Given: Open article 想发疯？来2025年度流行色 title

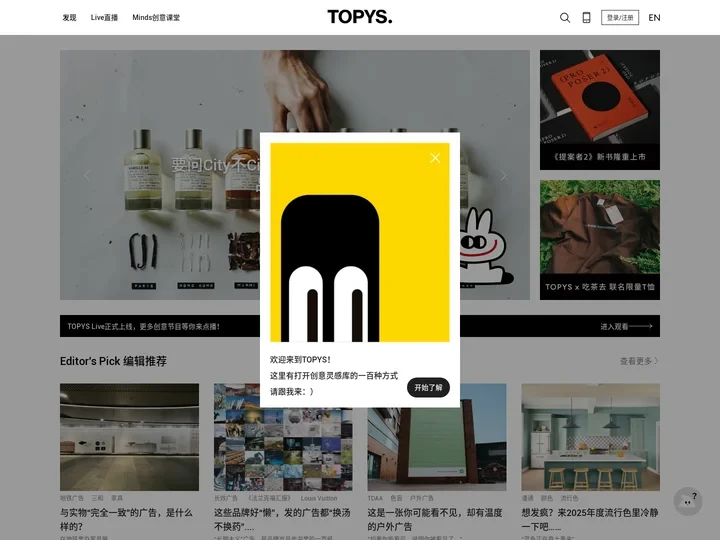Looking at the screenshot, I should [x=590, y=519].
